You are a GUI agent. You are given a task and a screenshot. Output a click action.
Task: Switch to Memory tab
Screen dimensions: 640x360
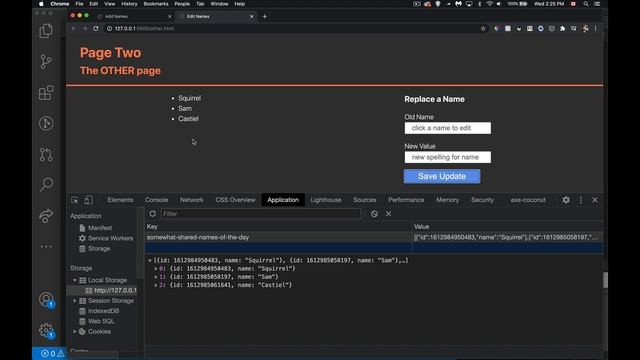tap(447, 200)
